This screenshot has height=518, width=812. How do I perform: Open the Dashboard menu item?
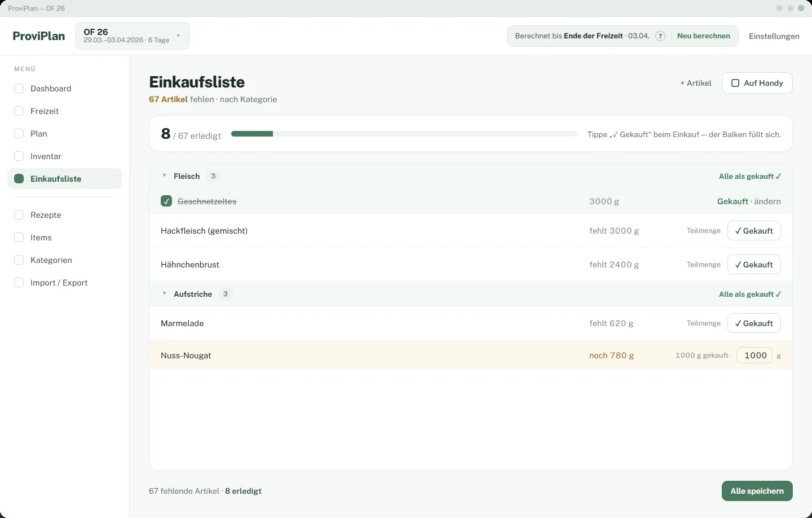pyautogui.click(x=64, y=89)
